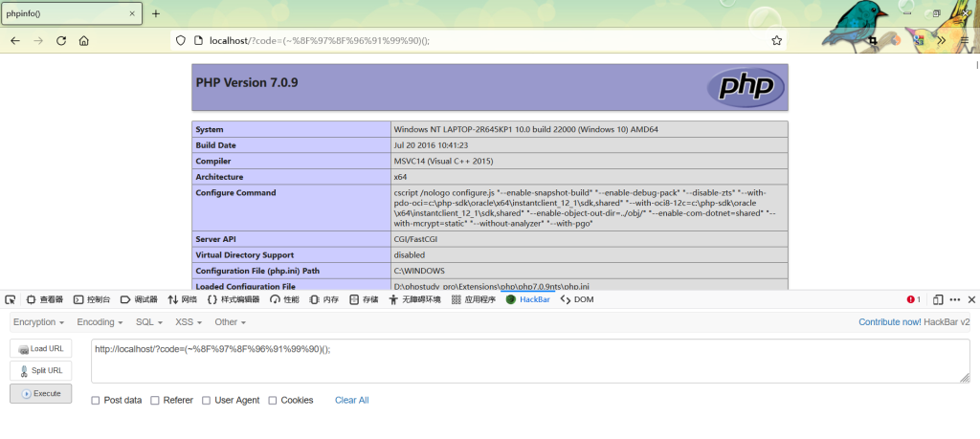Bookmark this page with star icon

pyautogui.click(x=776, y=41)
